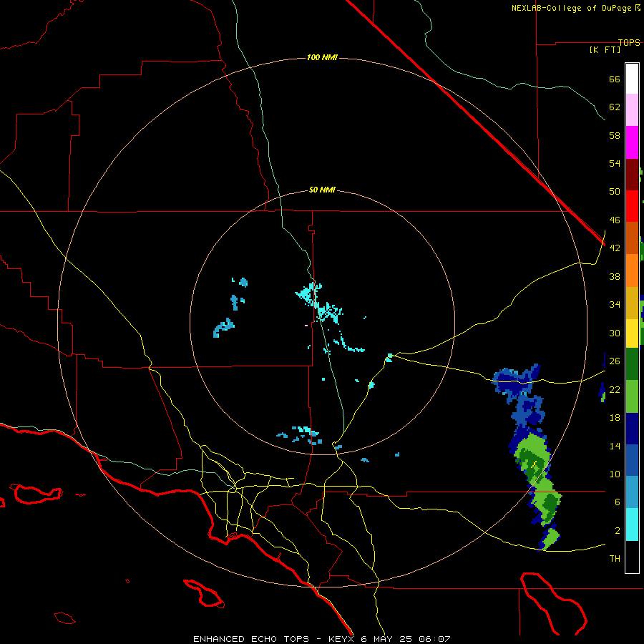Click the legend value 2
644x644 pixels.
618,531
